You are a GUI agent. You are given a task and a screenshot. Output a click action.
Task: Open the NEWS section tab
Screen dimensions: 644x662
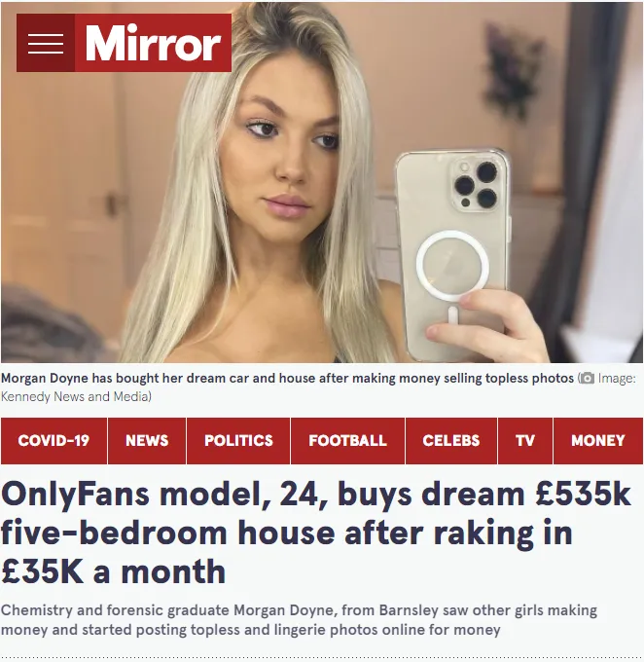[x=147, y=441]
